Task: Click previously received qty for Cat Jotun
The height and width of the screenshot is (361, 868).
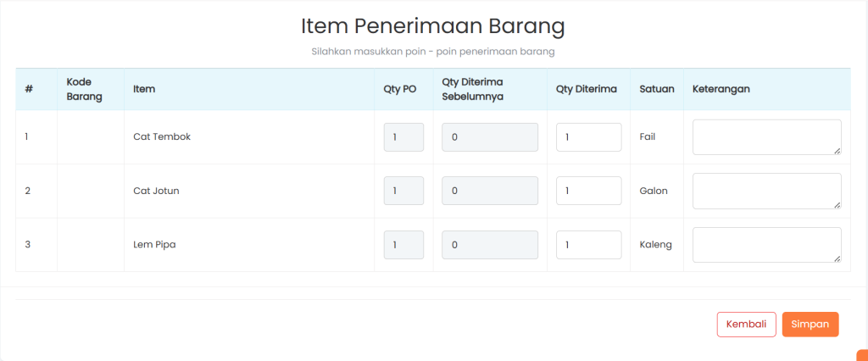Action: [490, 191]
